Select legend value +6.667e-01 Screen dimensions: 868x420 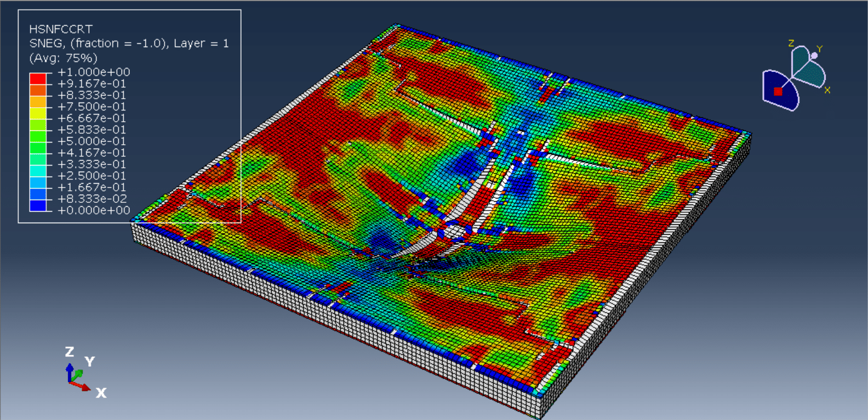tap(92, 118)
